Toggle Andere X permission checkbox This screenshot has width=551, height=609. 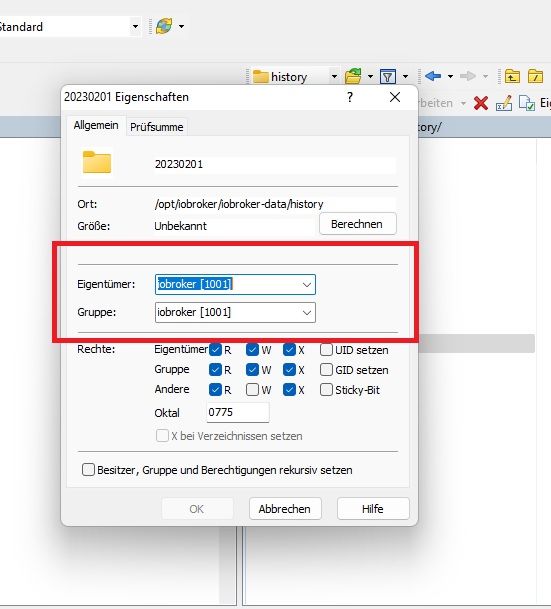point(289,390)
